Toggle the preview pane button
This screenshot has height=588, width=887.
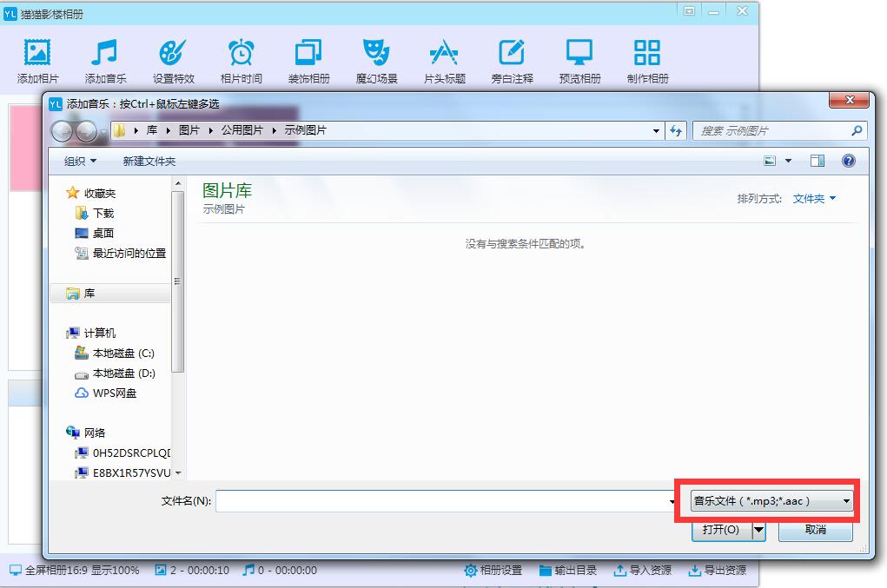pyautogui.click(x=817, y=162)
